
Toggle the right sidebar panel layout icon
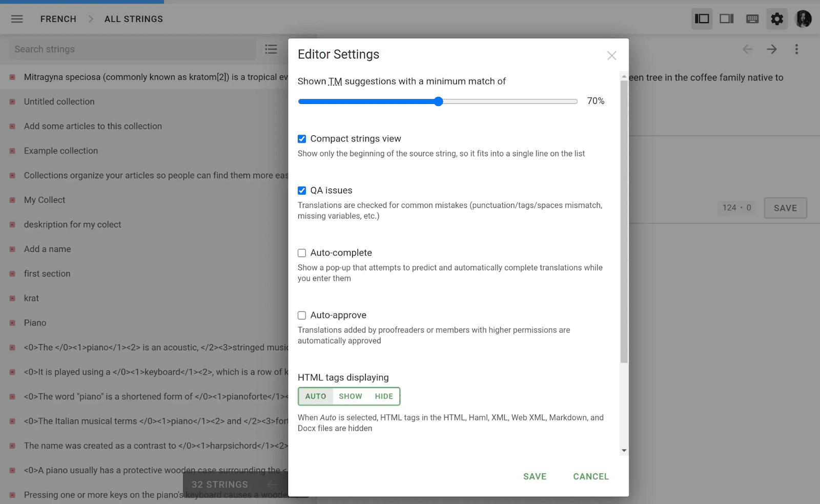click(726, 19)
